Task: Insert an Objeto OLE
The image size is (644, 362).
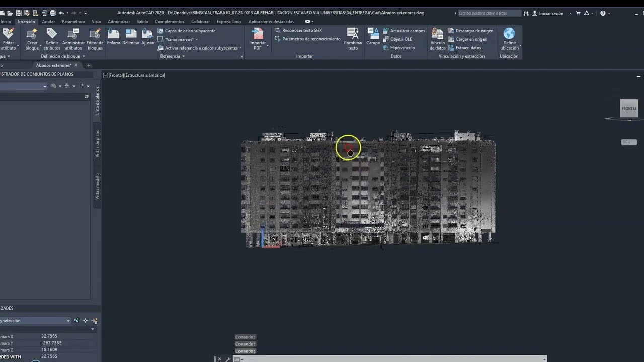Action: pyautogui.click(x=397, y=39)
